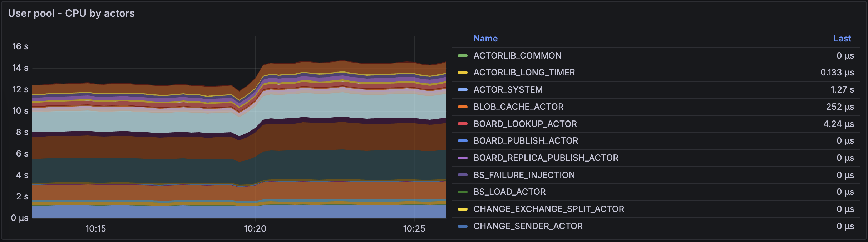Click the BOARD_REPLICA_PUBLISH_ACTOR purple color swatch

462,158
